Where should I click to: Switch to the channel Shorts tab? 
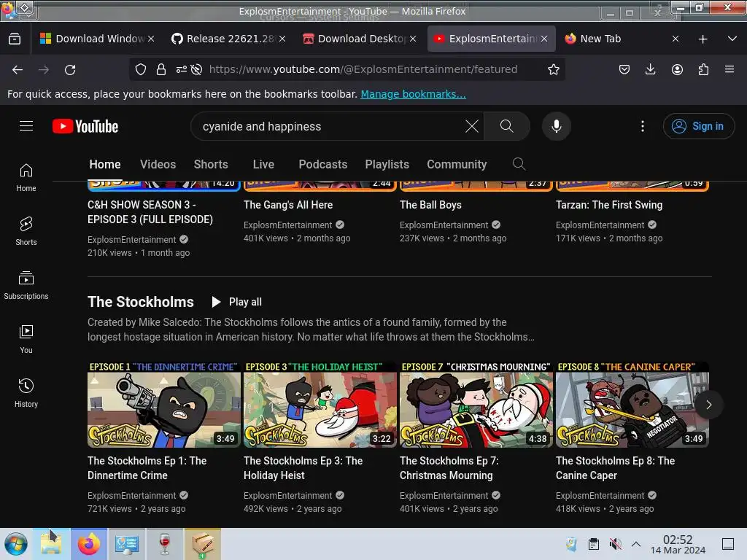211,164
